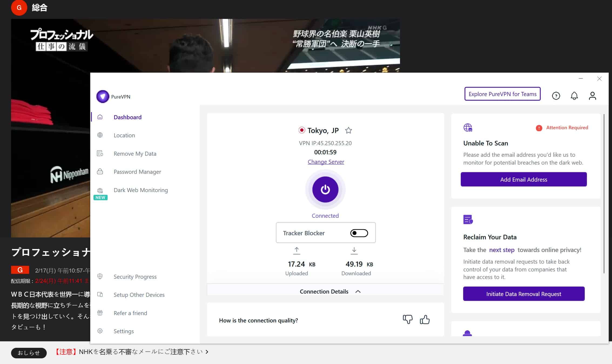The image size is (612, 364).
Task: Click the Security Progress shield icon
Action: (x=100, y=276)
